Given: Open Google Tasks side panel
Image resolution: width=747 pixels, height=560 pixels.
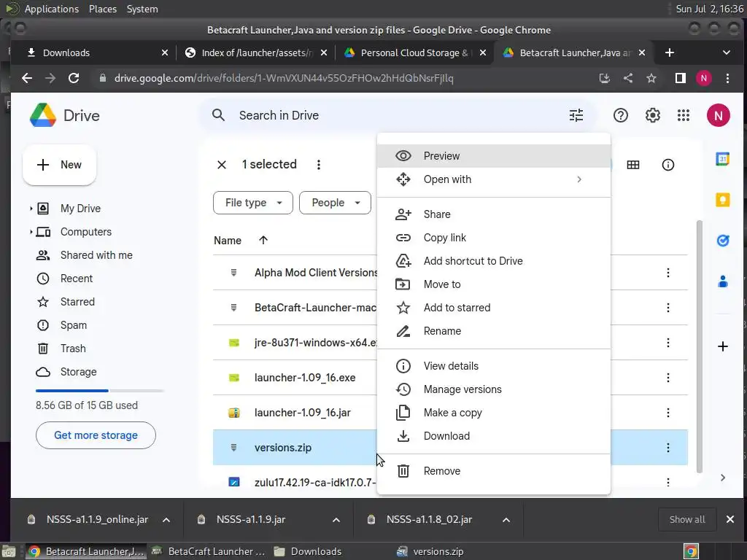Looking at the screenshot, I should [722, 241].
